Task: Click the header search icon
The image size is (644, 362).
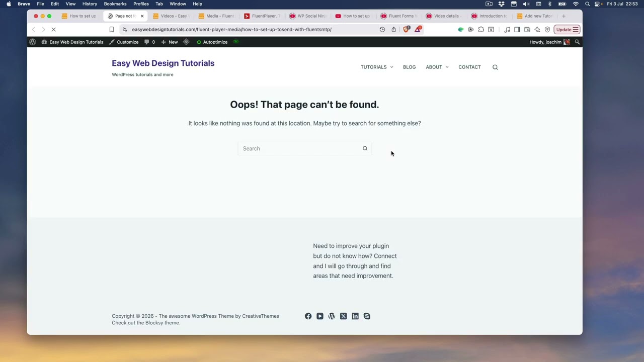Action: (x=495, y=67)
